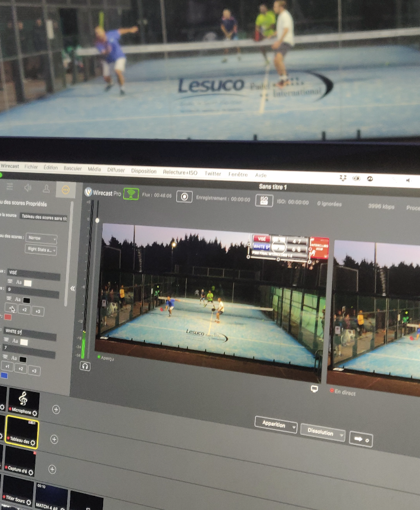This screenshot has width=420, height=510.
Task: Collapse the properties panel with double chevron
Action: 72,288
